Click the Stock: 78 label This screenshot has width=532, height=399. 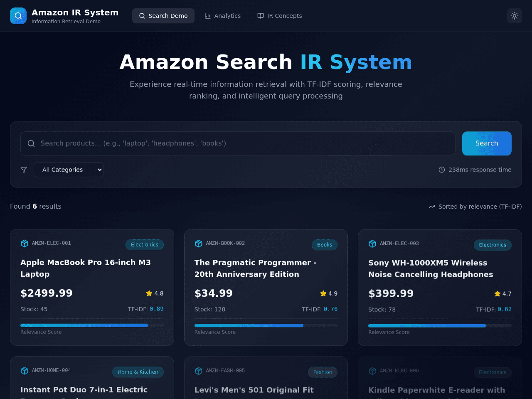(x=382, y=310)
